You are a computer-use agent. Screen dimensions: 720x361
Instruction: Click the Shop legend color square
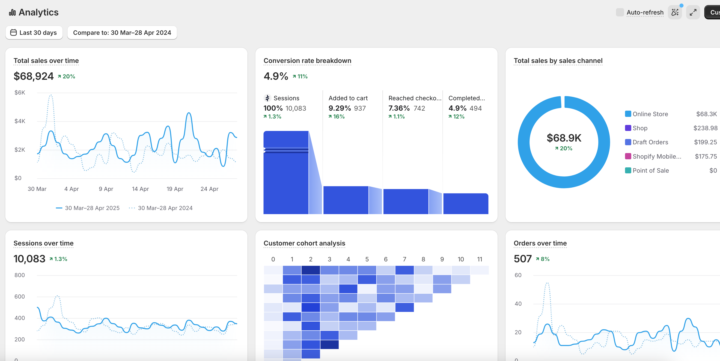(628, 128)
